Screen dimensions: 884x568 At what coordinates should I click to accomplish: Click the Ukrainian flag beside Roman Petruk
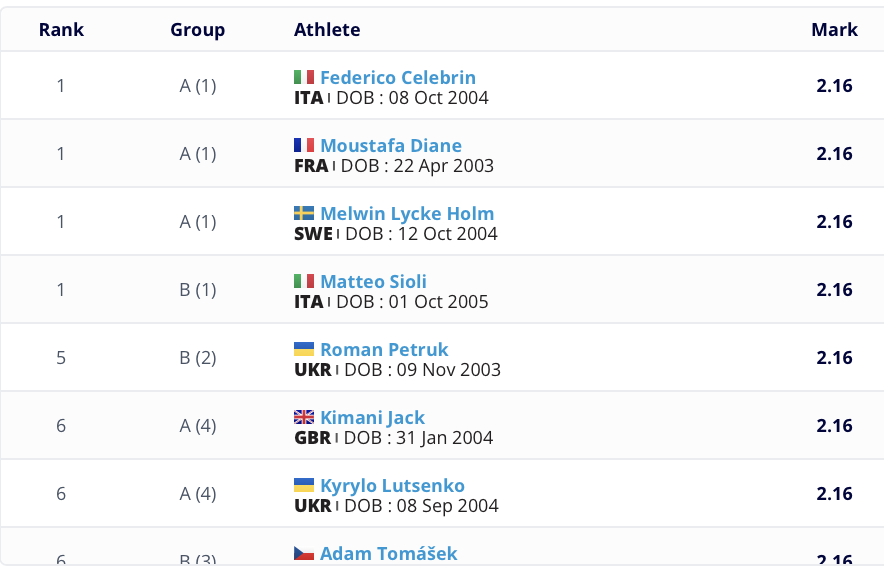click(304, 349)
